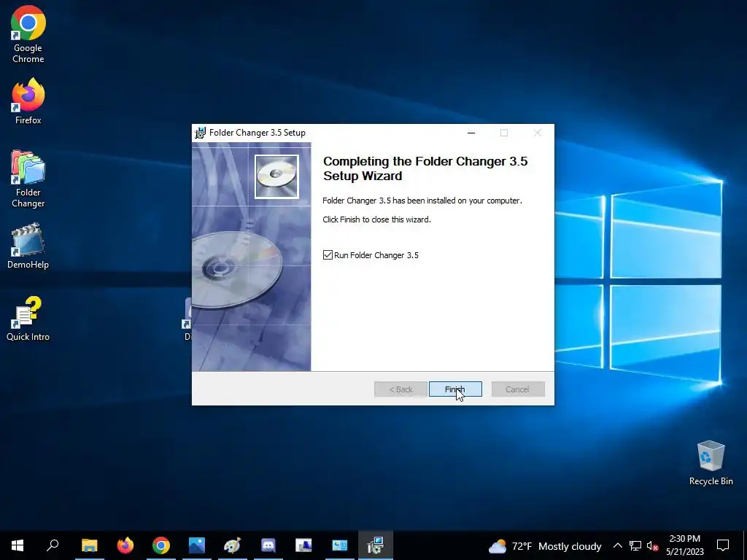Click the setup installer icon in title bar
747x560 pixels.
pos(200,133)
